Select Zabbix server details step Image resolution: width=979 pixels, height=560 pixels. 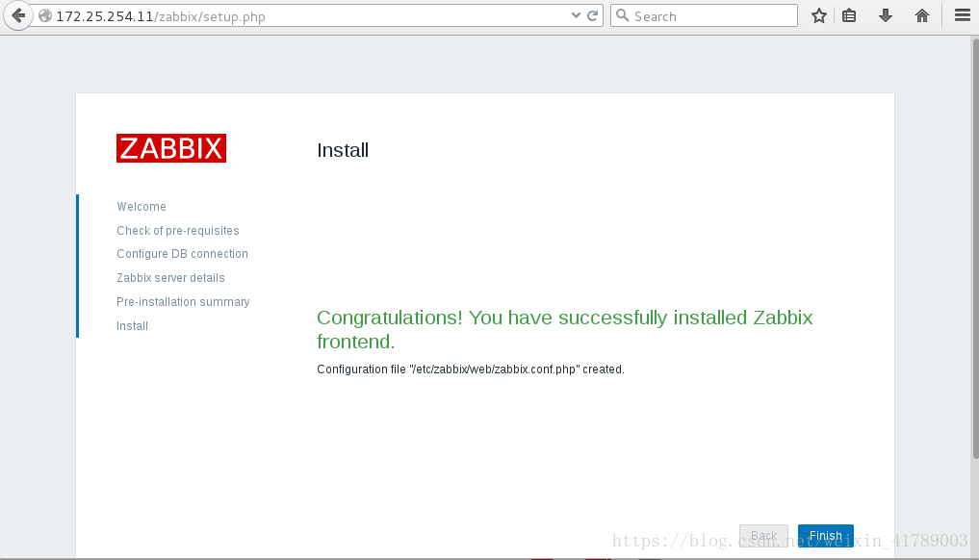tap(170, 278)
